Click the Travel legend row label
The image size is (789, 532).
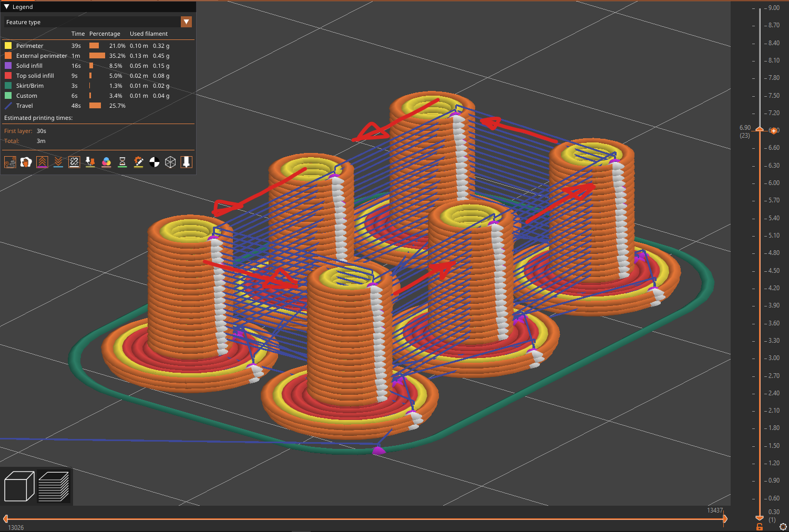click(x=24, y=106)
